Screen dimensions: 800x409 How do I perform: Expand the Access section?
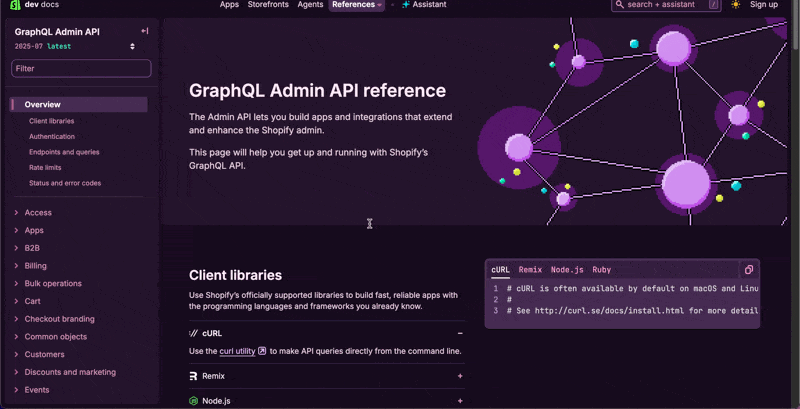(x=34, y=213)
